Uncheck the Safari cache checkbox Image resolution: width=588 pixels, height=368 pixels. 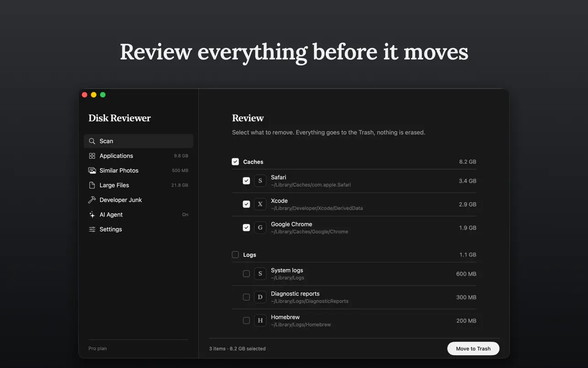pyautogui.click(x=246, y=181)
